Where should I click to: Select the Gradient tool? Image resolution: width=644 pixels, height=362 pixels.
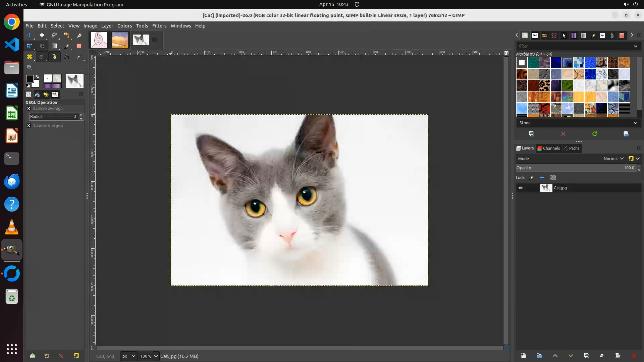54,46
